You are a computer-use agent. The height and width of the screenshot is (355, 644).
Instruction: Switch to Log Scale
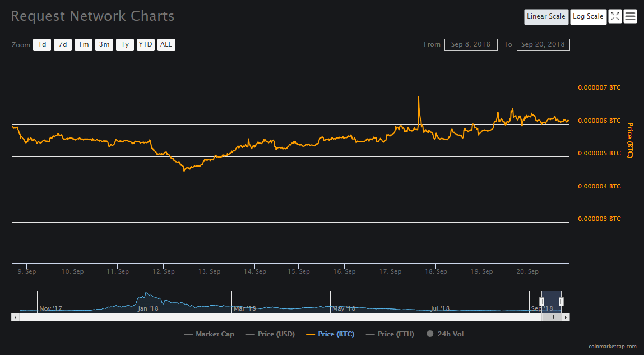(588, 17)
